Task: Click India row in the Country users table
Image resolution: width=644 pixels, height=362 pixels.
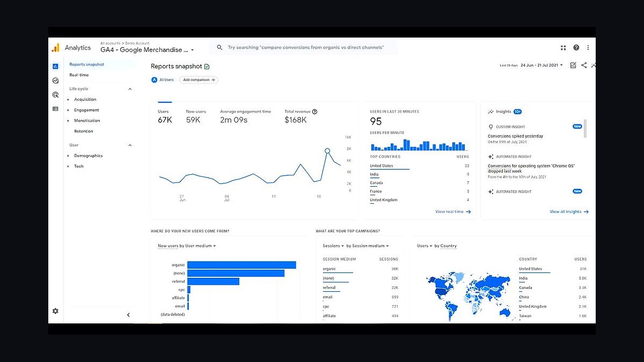Action: coord(553,278)
